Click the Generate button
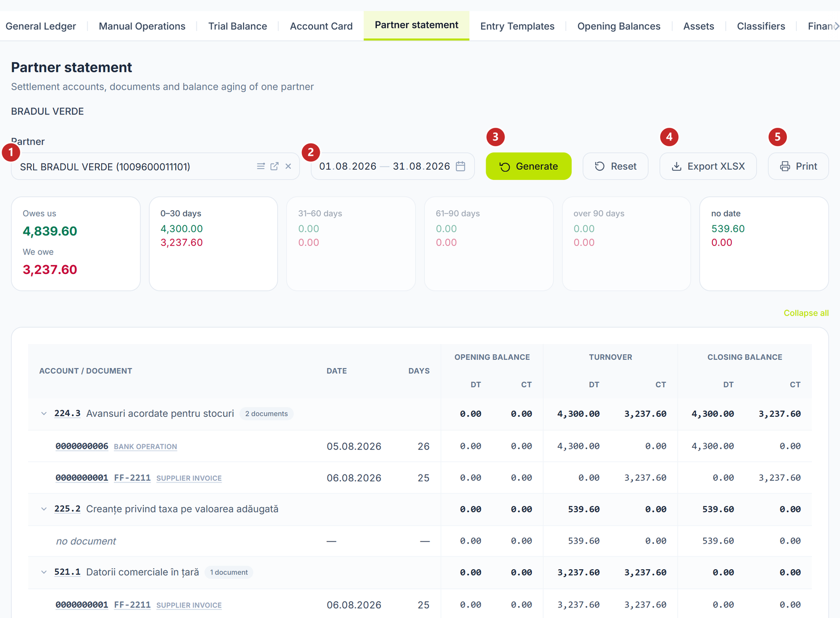The height and width of the screenshot is (618, 840). tap(529, 166)
